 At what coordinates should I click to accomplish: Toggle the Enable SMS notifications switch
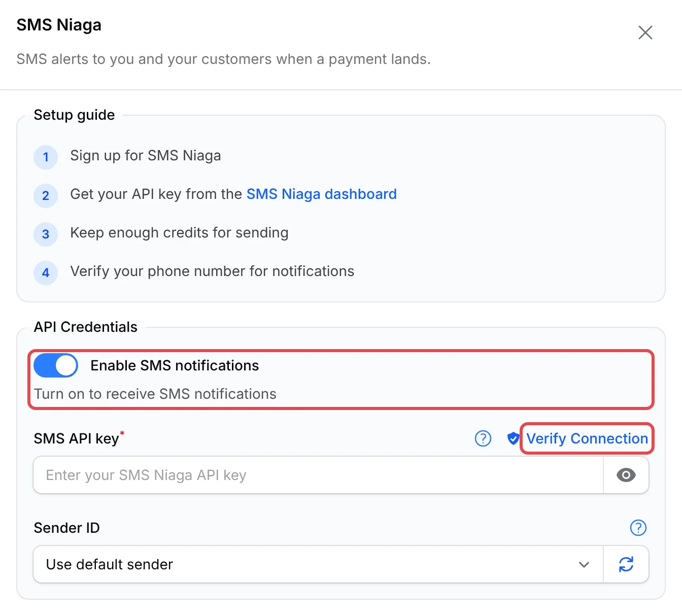56,365
